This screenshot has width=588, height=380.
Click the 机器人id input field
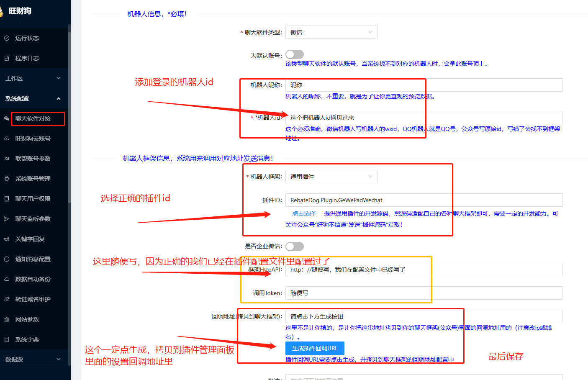click(x=424, y=118)
